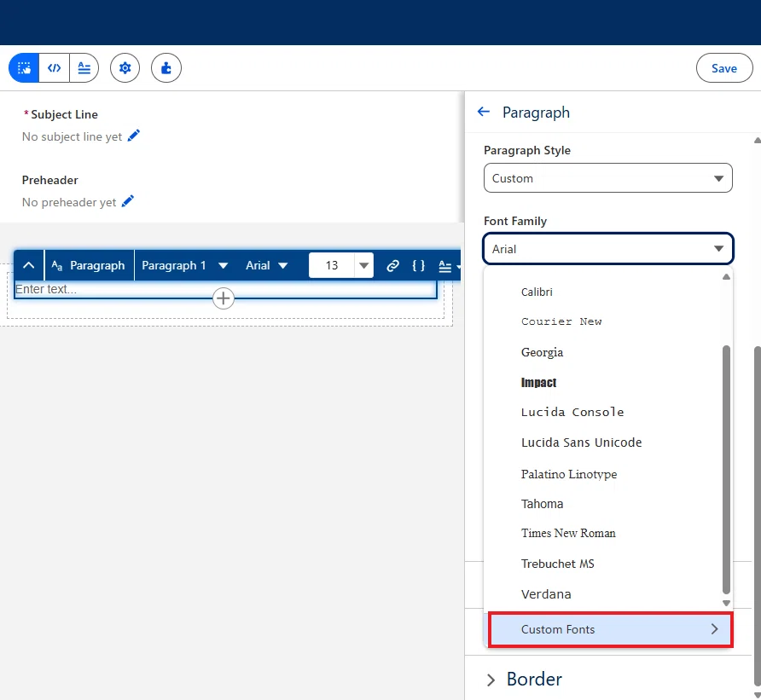The width and height of the screenshot is (761, 700).
Task: Click the puzzle piece extensions icon
Action: [166, 68]
